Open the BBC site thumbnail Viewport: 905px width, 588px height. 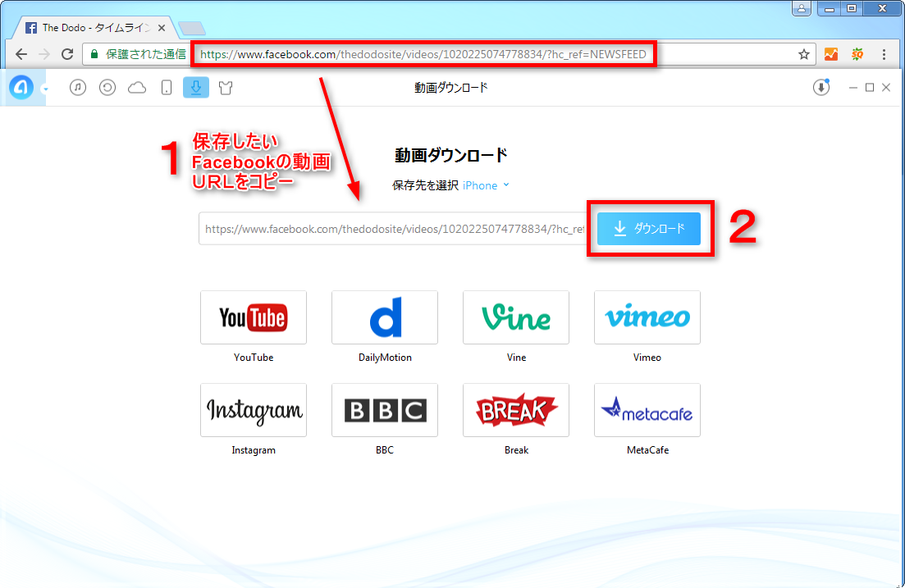coord(384,410)
